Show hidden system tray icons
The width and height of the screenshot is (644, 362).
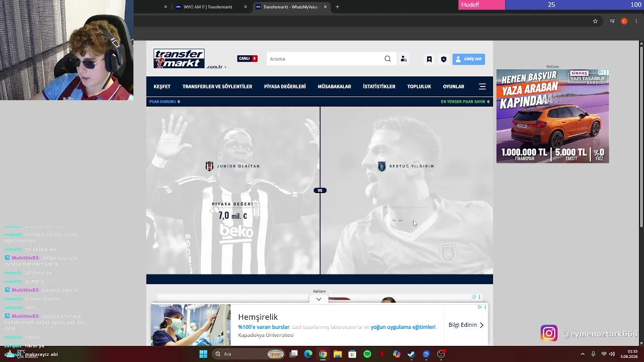coord(583,354)
